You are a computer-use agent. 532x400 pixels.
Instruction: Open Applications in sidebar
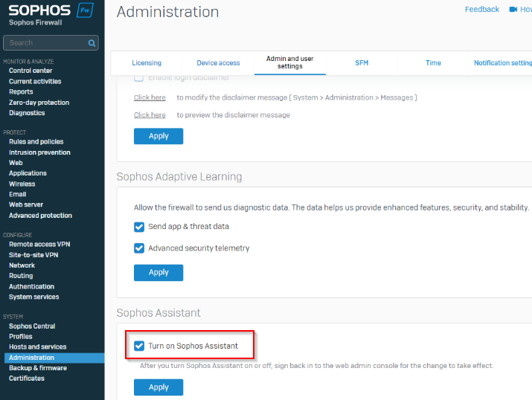tap(28, 173)
